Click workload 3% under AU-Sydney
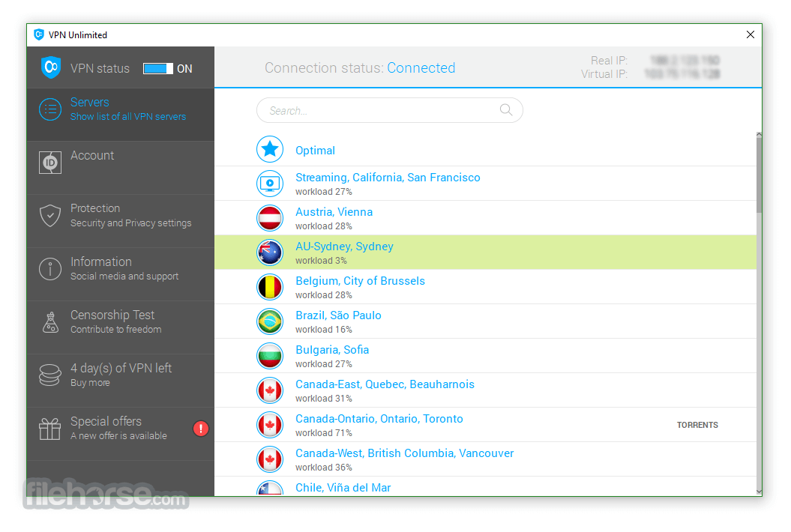This screenshot has height=532, width=791. (x=321, y=261)
